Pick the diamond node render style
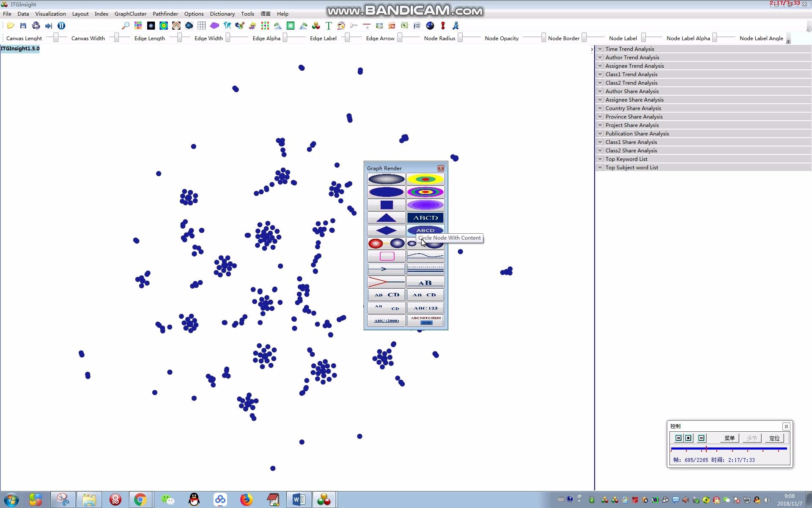This screenshot has width=812, height=508. (x=386, y=231)
